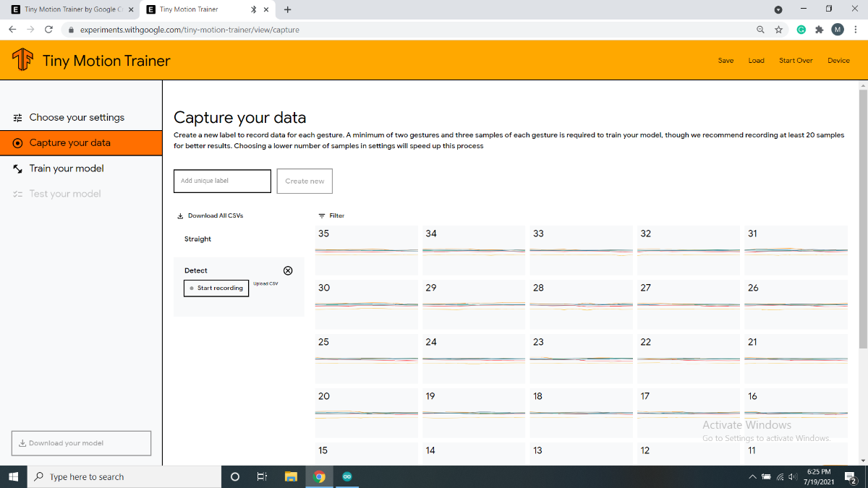
Task: Click the volume speaker tray icon
Action: (x=793, y=476)
